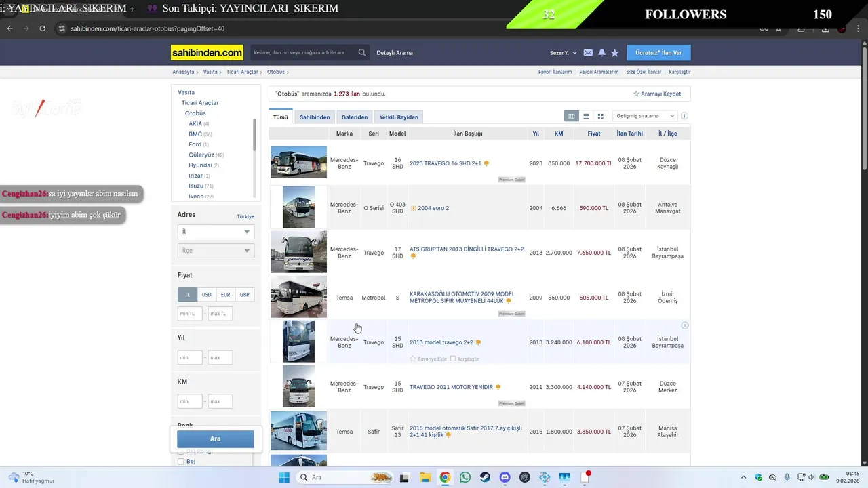
Task: Click the browser reload icon
Action: point(43,28)
